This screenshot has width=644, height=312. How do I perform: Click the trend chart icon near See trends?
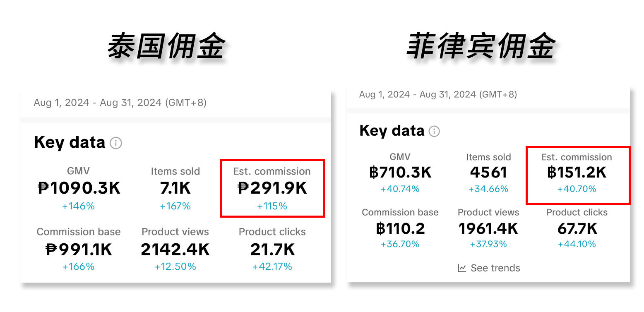point(462,268)
